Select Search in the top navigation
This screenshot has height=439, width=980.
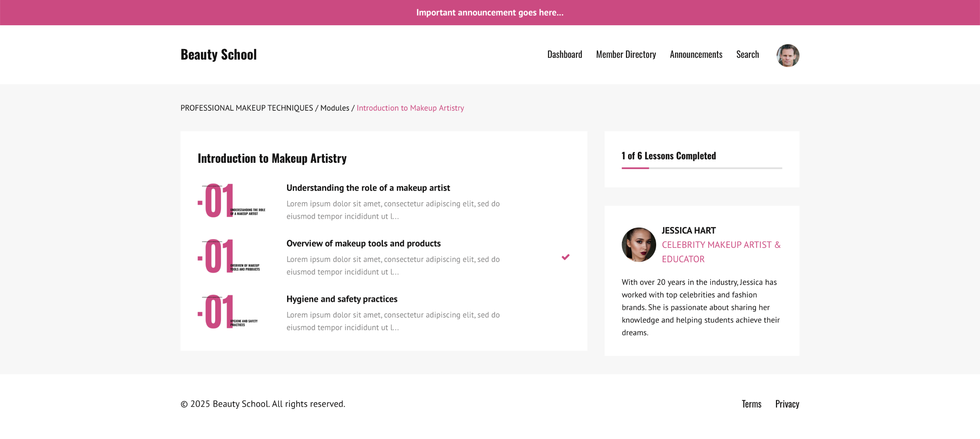[x=747, y=54]
